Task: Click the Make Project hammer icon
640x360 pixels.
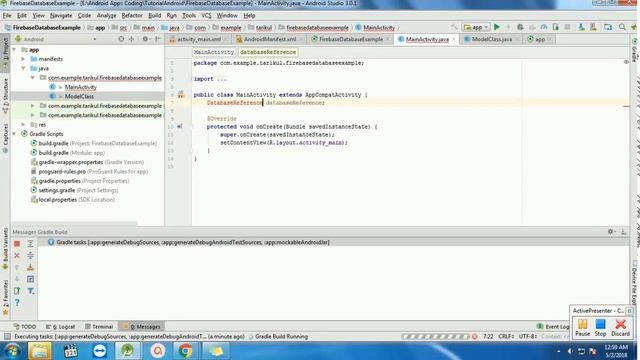Action: [454, 27]
